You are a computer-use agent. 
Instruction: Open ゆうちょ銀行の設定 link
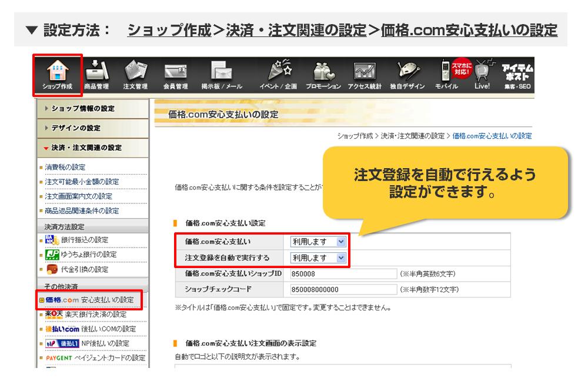(x=89, y=255)
